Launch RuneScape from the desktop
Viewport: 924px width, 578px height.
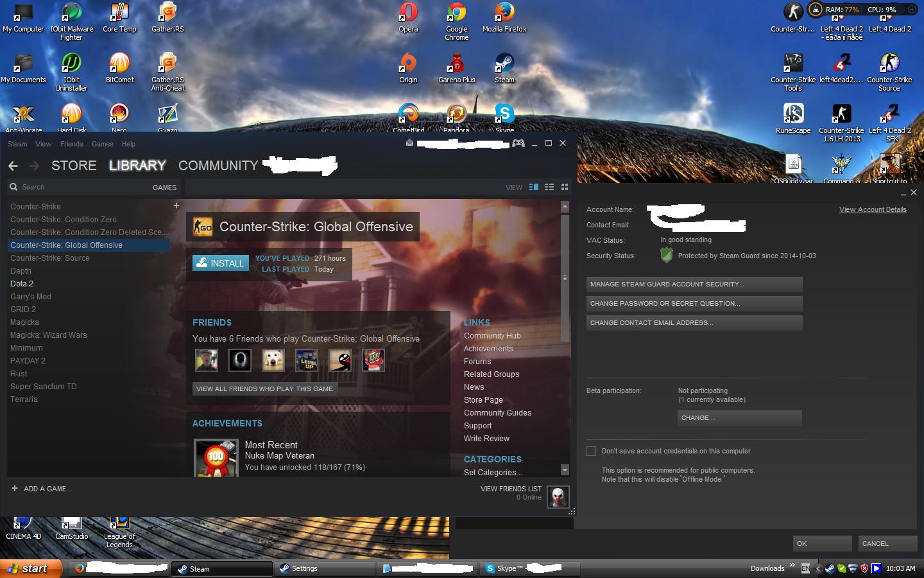click(x=793, y=119)
